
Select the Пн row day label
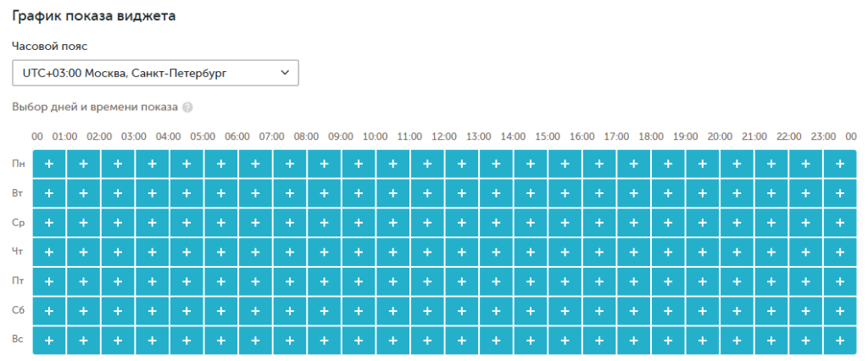coord(18,164)
